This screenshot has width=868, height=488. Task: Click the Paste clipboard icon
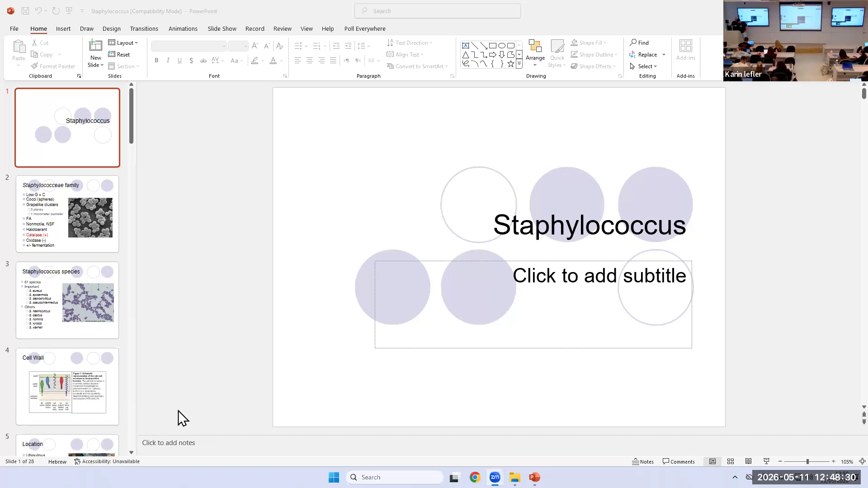pos(19,47)
